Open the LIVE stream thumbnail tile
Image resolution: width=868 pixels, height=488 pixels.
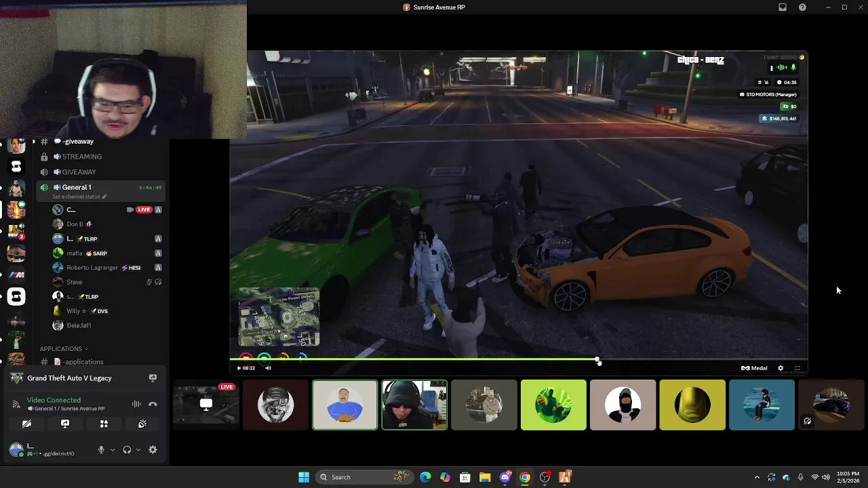(206, 405)
